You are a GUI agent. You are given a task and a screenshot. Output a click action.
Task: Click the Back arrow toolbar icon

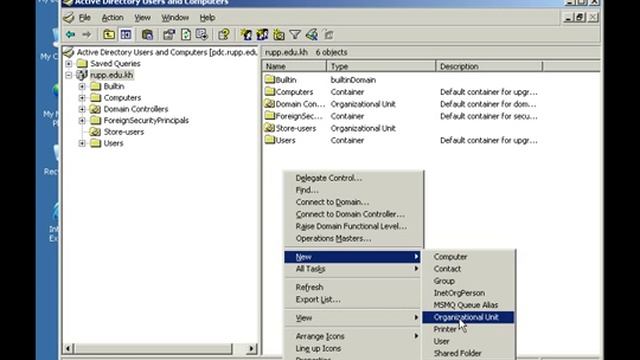tap(71, 35)
